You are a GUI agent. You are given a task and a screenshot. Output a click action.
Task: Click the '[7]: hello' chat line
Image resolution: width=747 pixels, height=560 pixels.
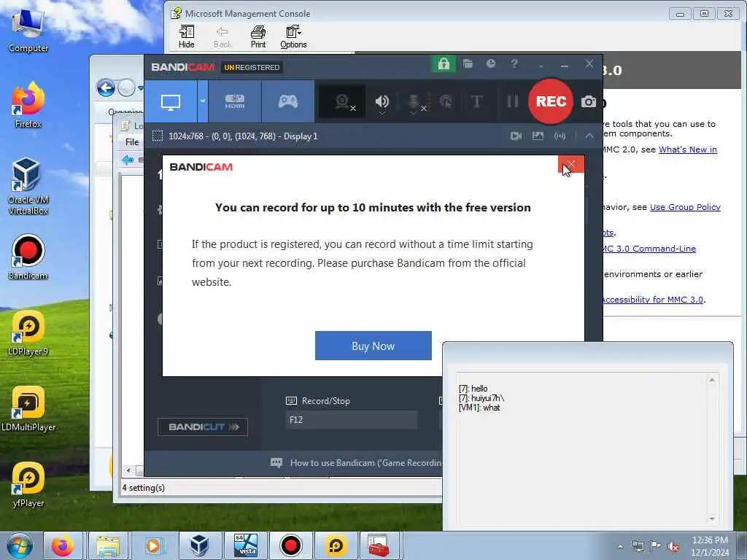[x=473, y=389]
